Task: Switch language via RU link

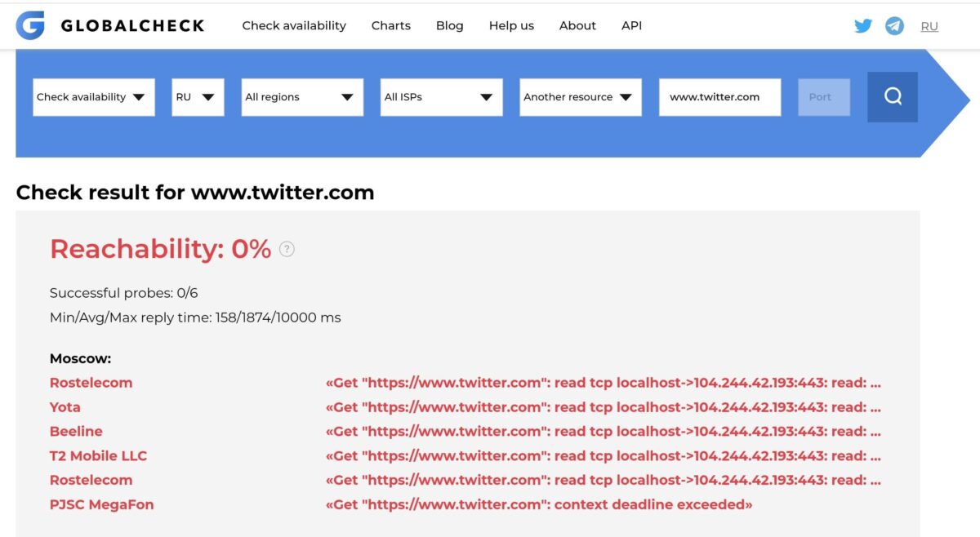Action: click(x=929, y=26)
